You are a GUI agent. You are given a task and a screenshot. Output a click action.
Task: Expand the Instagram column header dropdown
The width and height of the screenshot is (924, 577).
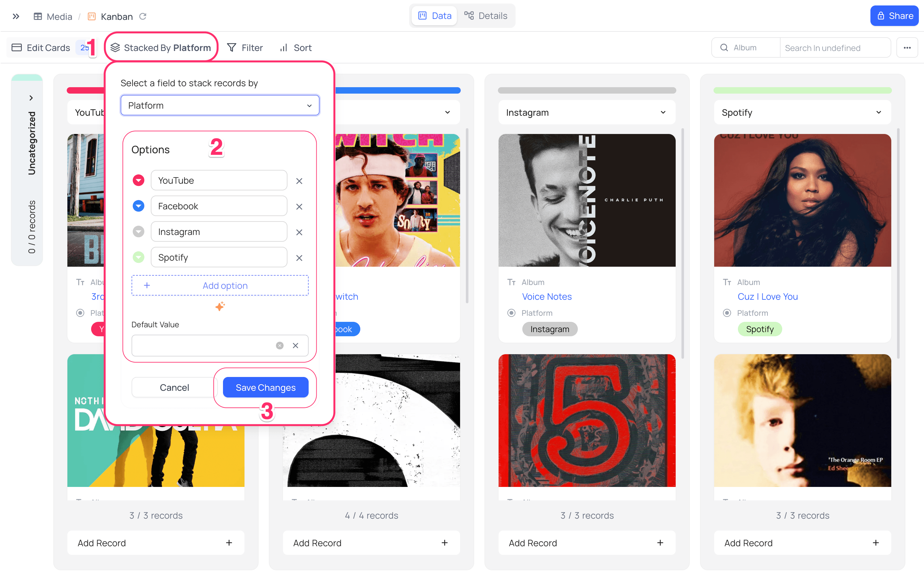[663, 112]
